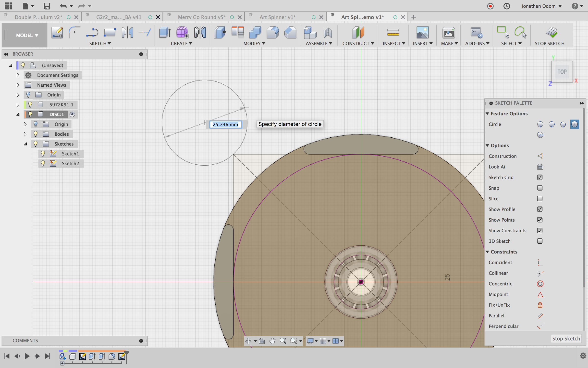This screenshot has height=368, width=588.
Task: Click the Concentric constraint icon
Action: pos(540,284)
